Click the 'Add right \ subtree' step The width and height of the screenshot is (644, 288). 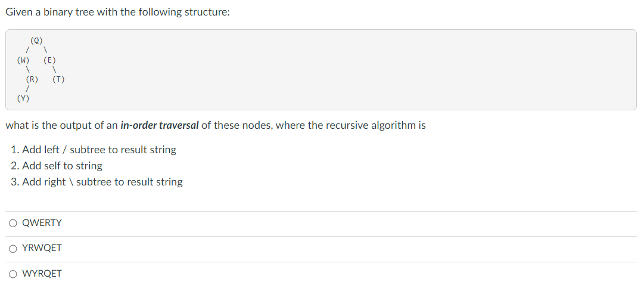tap(102, 182)
